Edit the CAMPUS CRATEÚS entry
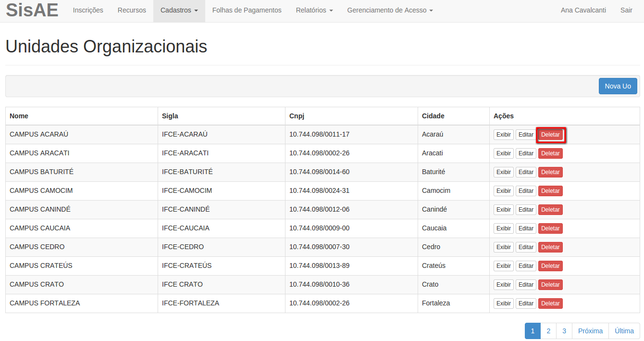The height and width of the screenshot is (341, 644). [x=526, y=266]
